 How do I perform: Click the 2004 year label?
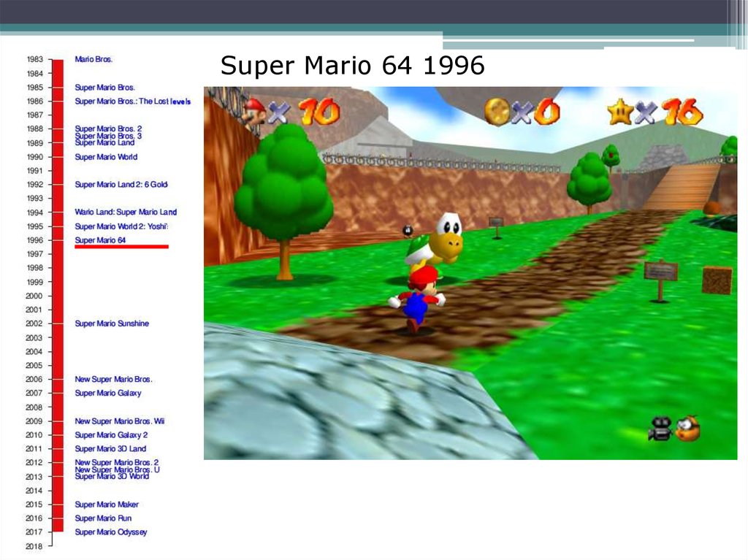[x=34, y=351]
